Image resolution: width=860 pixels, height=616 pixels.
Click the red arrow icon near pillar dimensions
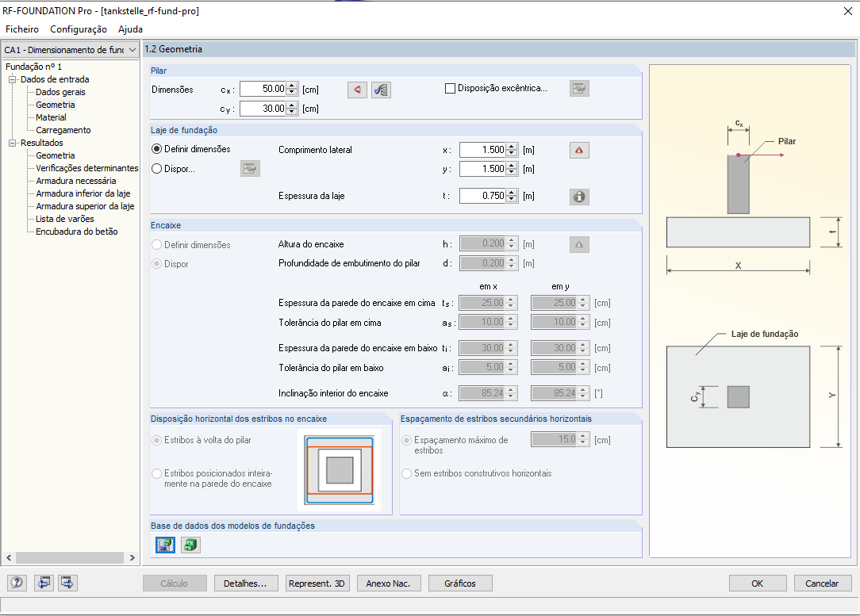pos(357,90)
